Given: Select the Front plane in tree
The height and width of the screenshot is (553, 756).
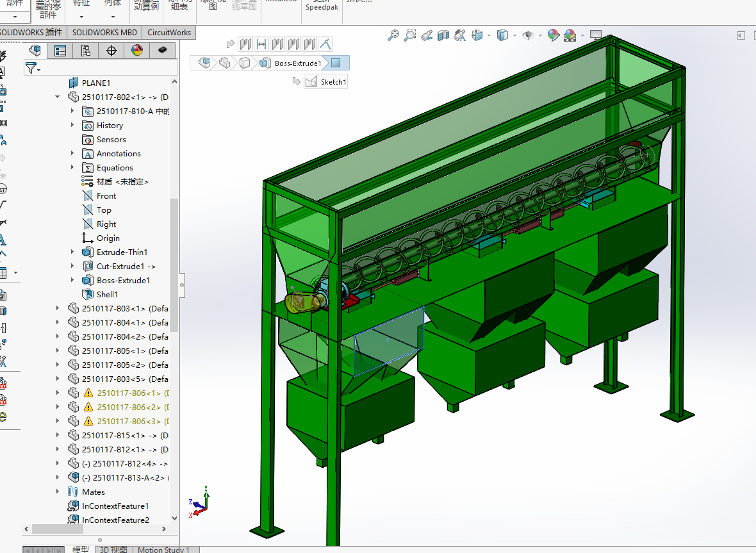Looking at the screenshot, I should [106, 195].
